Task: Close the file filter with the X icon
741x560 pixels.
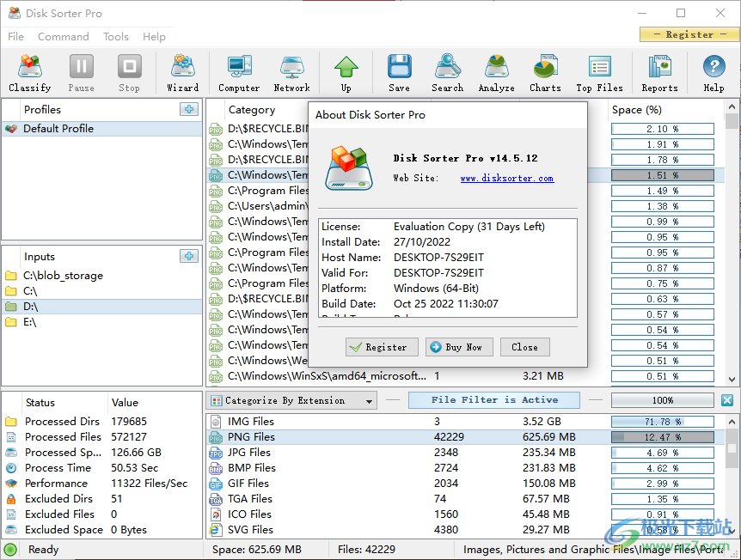Action: (727, 400)
